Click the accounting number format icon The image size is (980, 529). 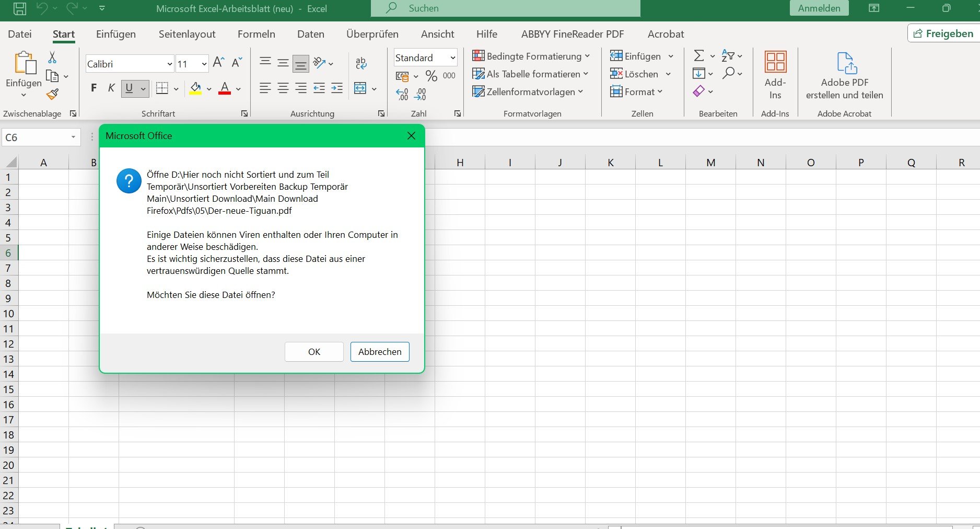coord(402,76)
